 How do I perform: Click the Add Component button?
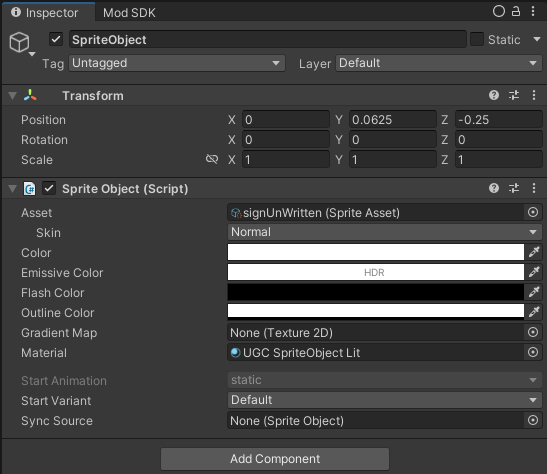(x=275, y=459)
